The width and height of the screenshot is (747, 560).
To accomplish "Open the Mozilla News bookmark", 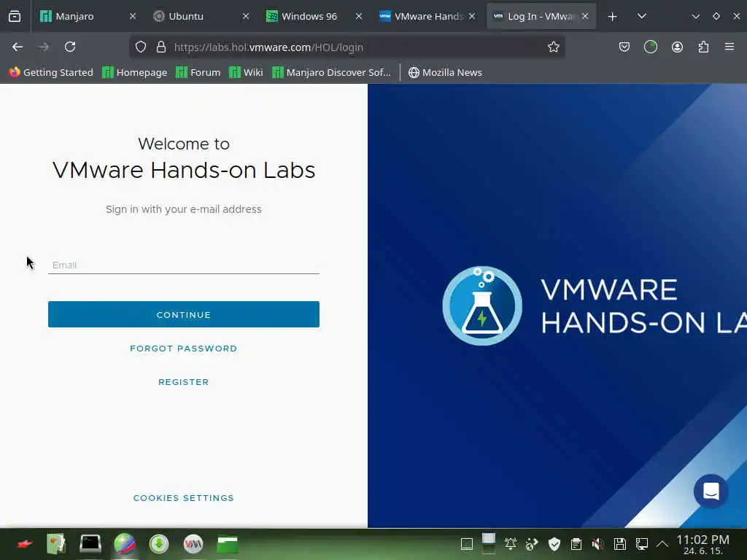I will click(445, 72).
